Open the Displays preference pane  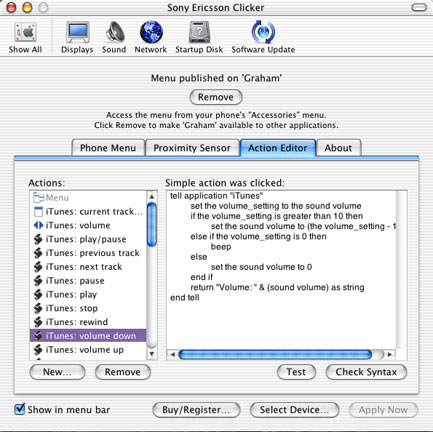tap(77, 32)
